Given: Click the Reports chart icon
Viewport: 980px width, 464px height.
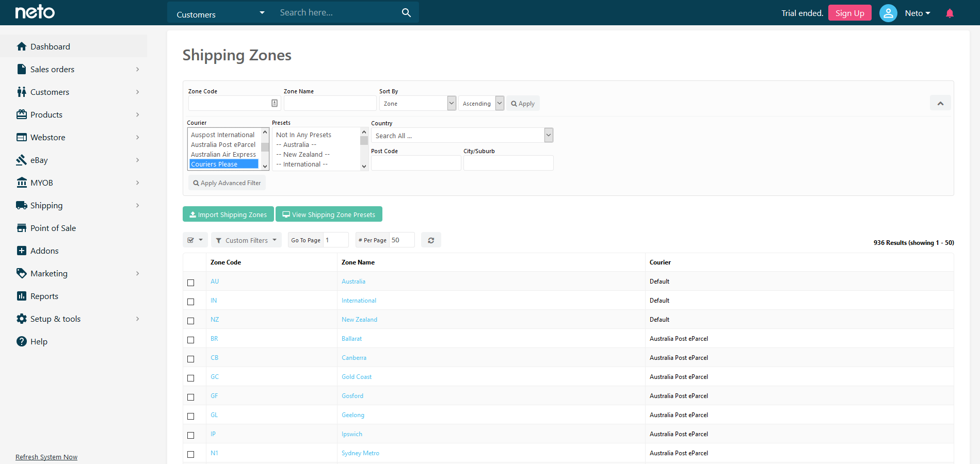Looking at the screenshot, I should pos(22,296).
